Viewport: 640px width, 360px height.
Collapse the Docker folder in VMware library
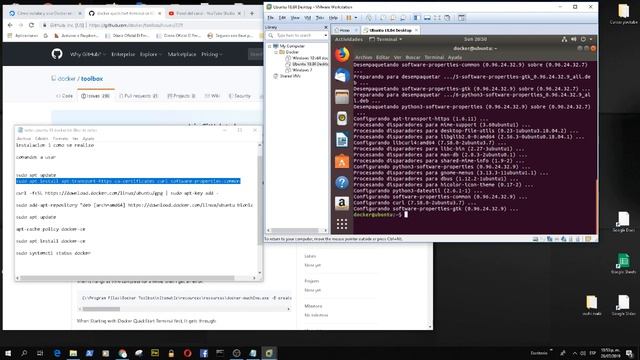[276, 52]
